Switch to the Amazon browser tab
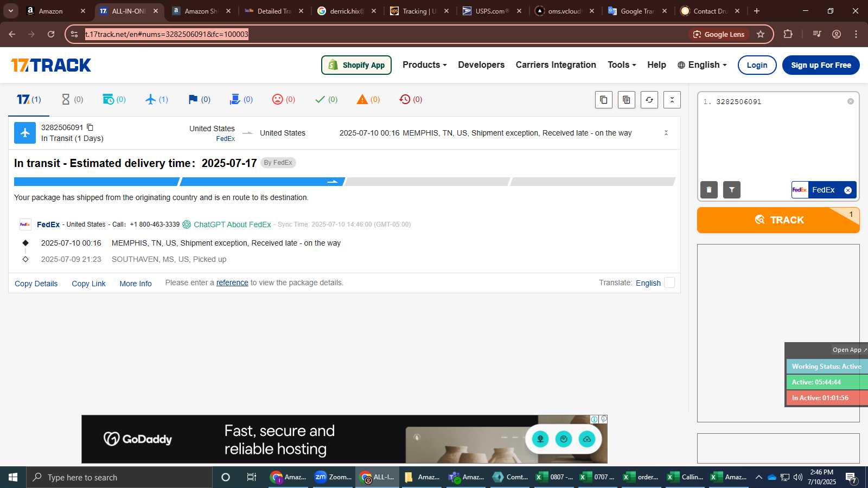The height and width of the screenshot is (488, 868). (x=56, y=11)
